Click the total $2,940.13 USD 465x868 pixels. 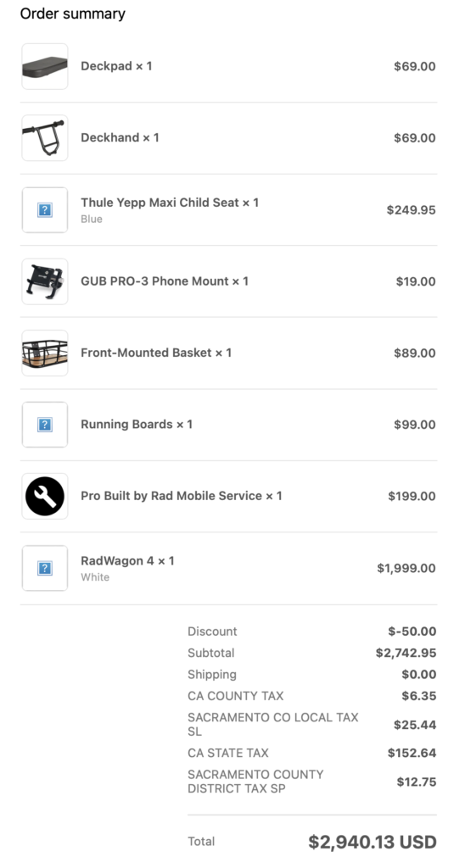point(373,842)
